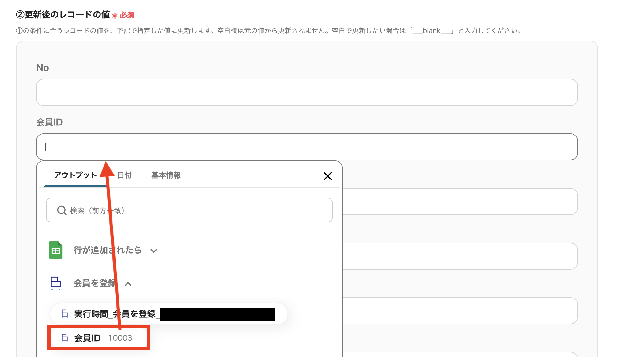Select the アウトプット tab
This screenshot has width=644, height=357.
(75, 175)
